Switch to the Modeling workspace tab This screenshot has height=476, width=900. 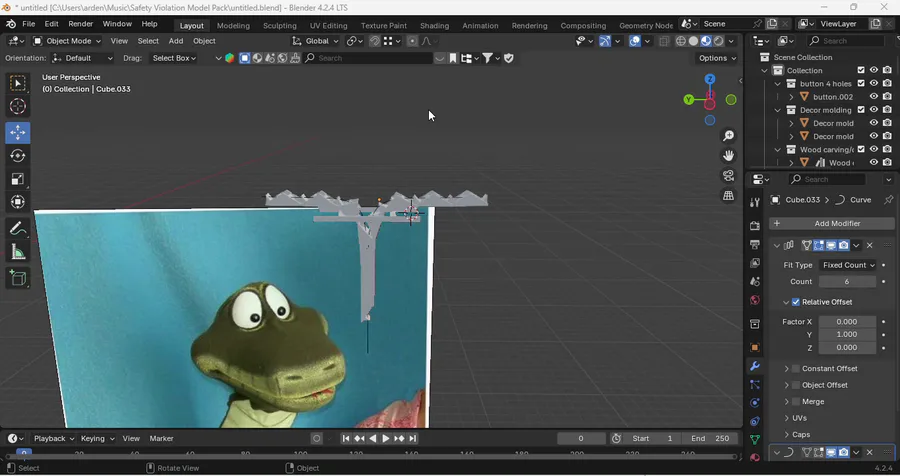click(x=233, y=25)
